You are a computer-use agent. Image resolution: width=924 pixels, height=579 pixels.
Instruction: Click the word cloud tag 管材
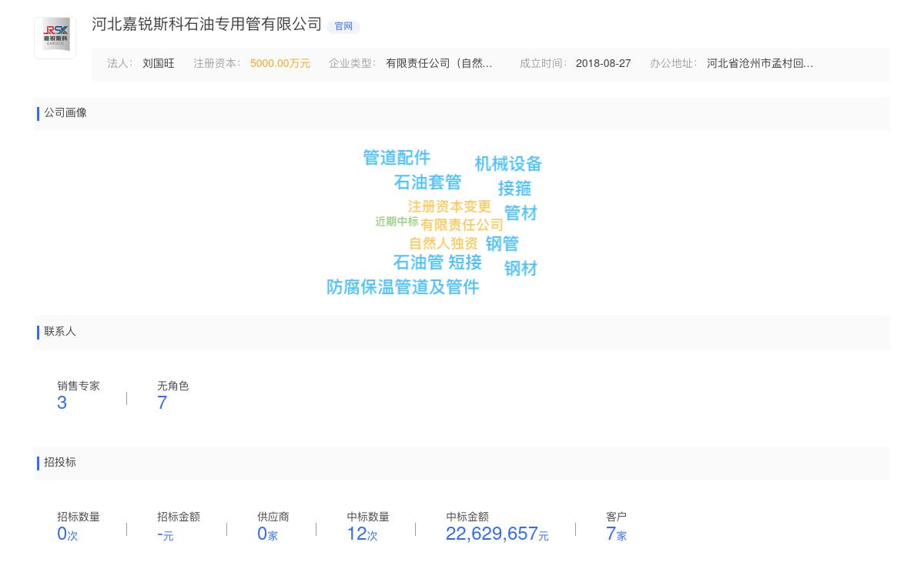[x=521, y=213]
